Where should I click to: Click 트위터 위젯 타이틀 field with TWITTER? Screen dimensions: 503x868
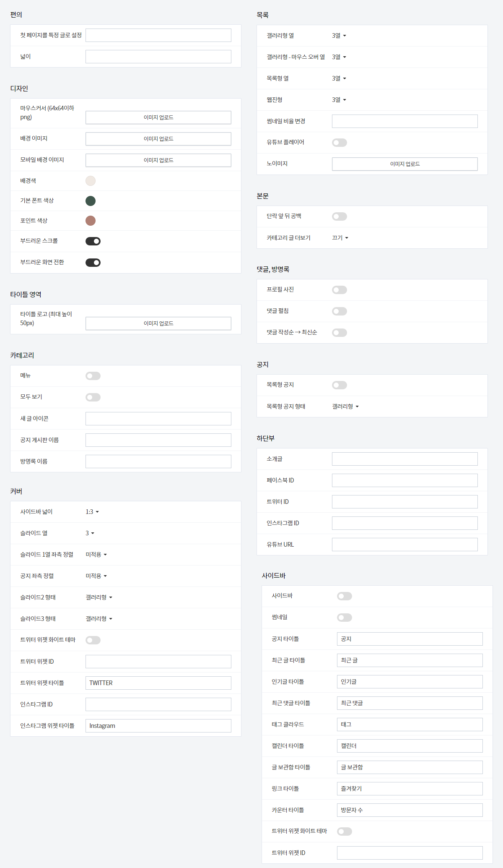point(158,683)
